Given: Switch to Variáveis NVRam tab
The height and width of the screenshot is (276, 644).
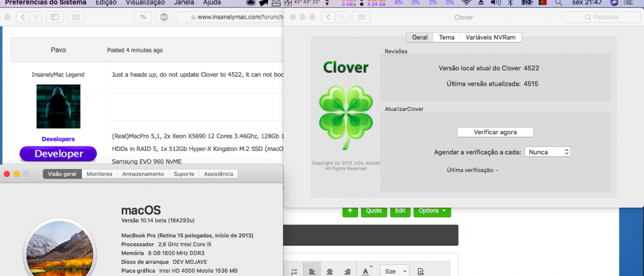Looking at the screenshot, I should [x=491, y=37].
